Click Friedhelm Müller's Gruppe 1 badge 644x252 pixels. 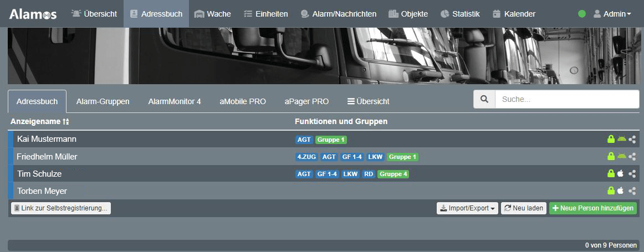point(402,157)
